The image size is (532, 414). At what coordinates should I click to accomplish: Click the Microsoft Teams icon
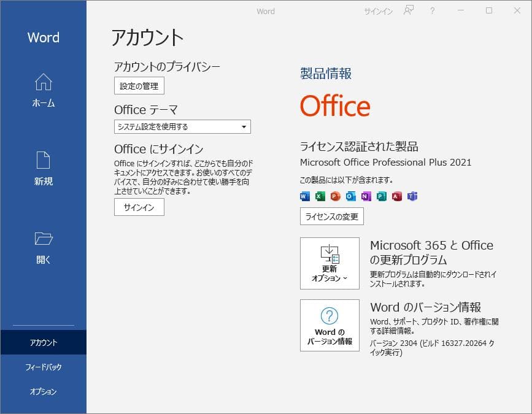pyautogui.click(x=412, y=196)
